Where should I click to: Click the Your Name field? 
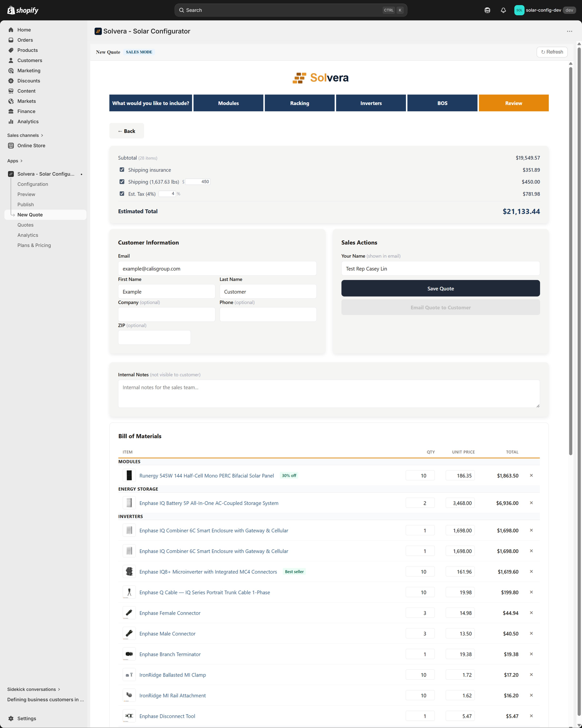(441, 269)
